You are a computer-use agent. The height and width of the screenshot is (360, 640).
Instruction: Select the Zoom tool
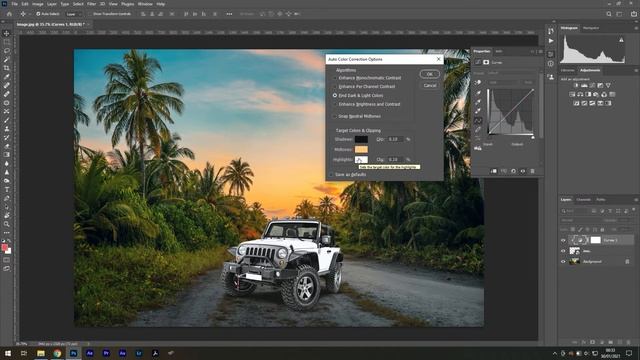pos(7,224)
